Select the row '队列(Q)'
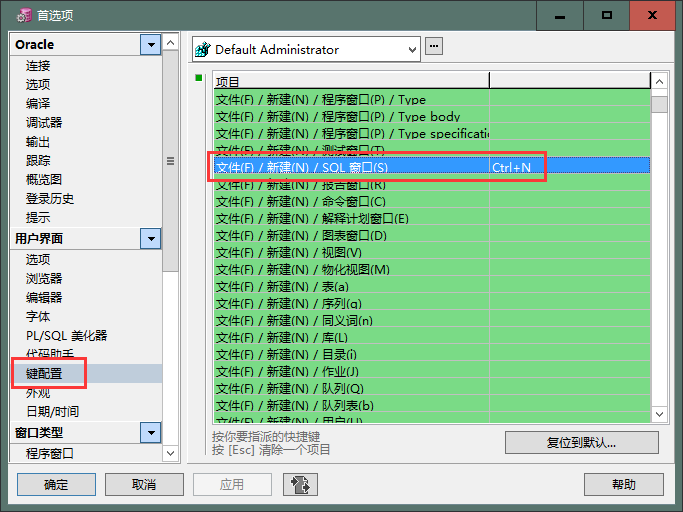This screenshot has width=683, height=512. click(x=432, y=389)
